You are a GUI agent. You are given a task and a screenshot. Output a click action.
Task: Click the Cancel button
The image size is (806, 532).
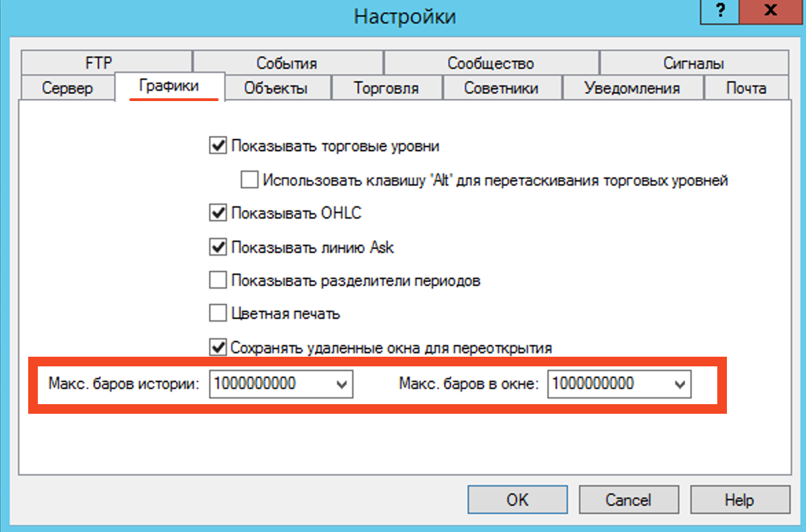[x=629, y=500]
